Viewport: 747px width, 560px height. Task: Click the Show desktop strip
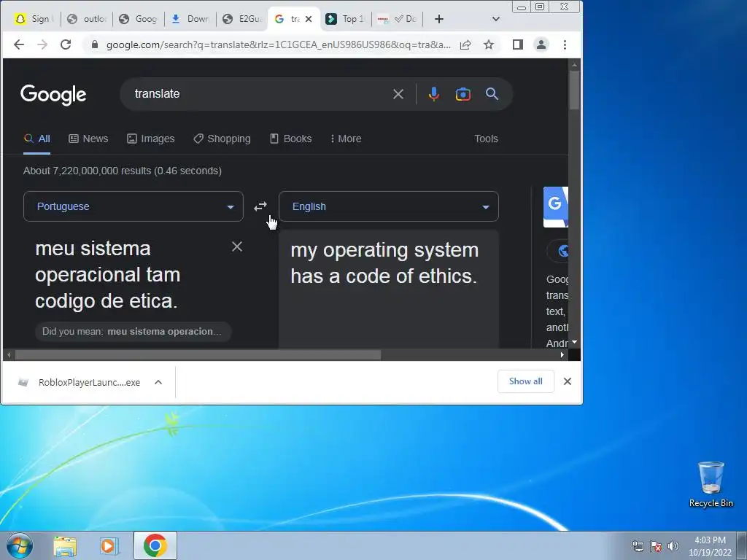742,545
